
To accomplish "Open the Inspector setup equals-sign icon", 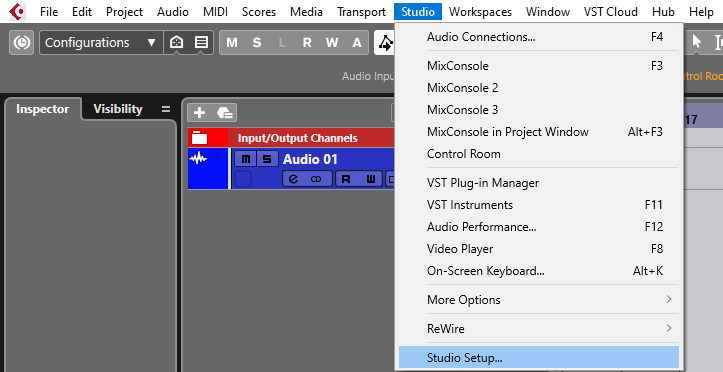I will pos(166,109).
